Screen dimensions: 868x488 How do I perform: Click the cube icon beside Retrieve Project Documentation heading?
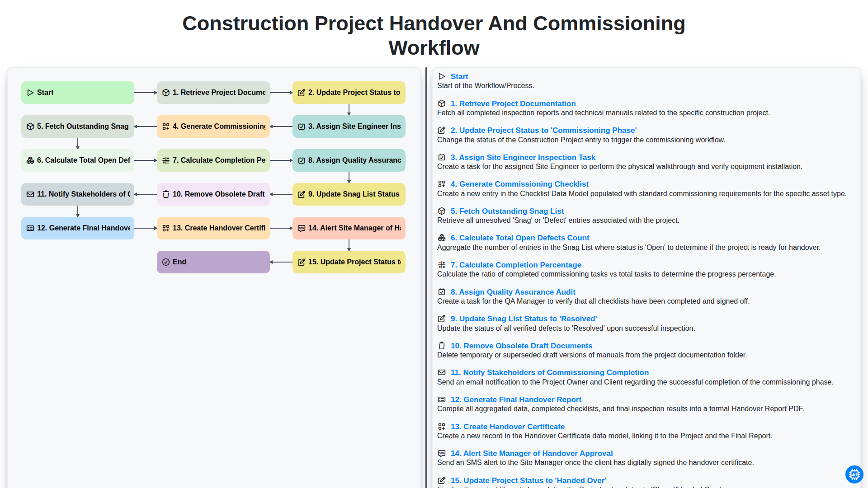pos(442,103)
